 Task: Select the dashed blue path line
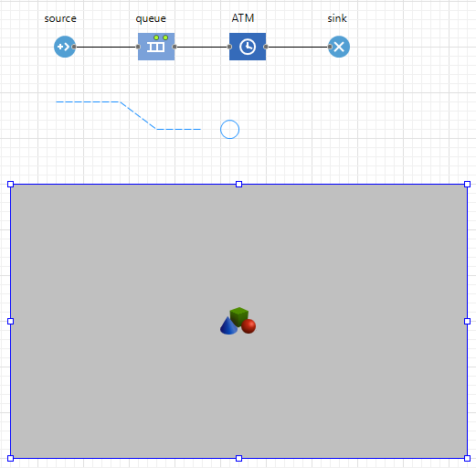coord(128,115)
